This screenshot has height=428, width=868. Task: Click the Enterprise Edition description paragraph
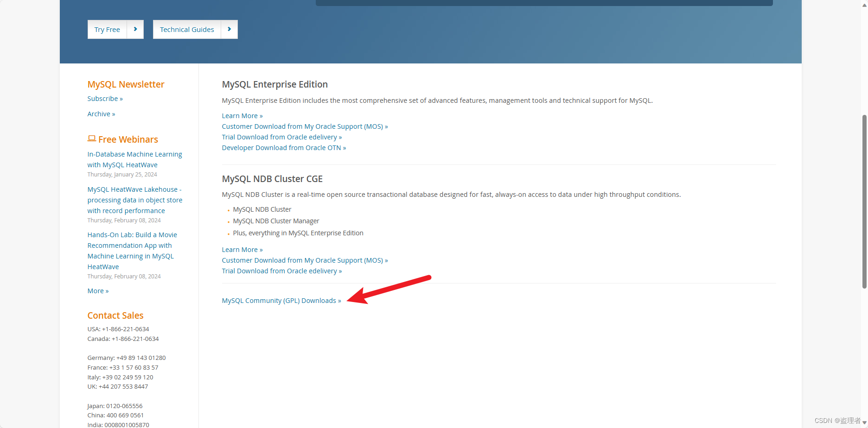point(437,101)
